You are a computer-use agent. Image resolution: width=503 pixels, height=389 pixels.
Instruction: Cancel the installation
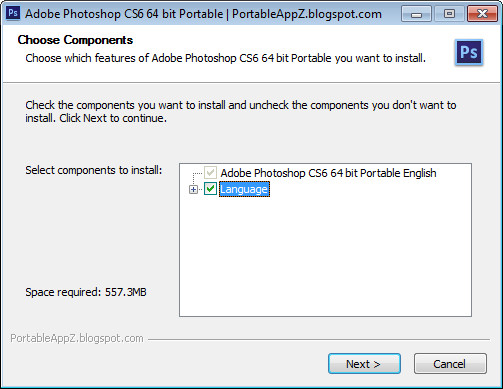[x=450, y=364]
